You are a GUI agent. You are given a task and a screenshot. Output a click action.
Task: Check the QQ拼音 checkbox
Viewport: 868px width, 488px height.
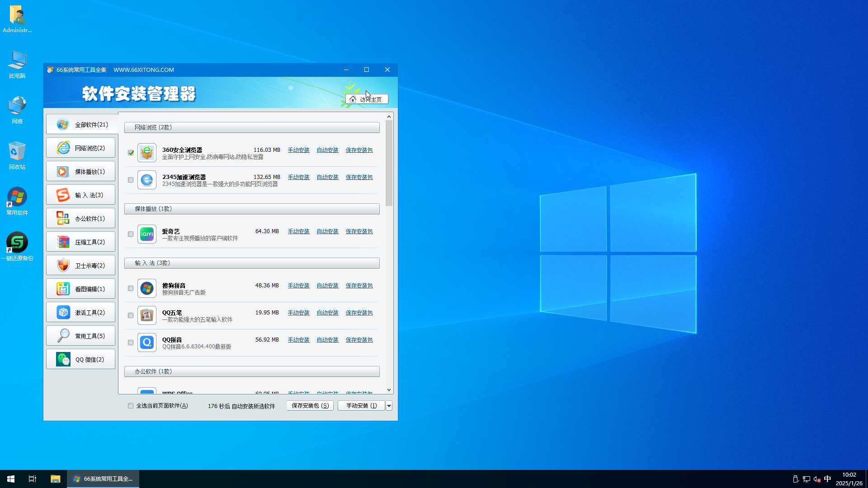131,343
